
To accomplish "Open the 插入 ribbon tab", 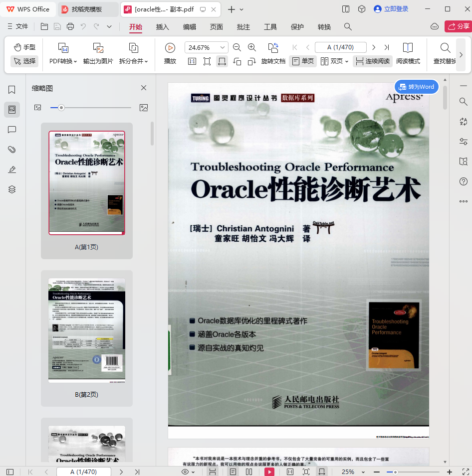I will 162,27.
